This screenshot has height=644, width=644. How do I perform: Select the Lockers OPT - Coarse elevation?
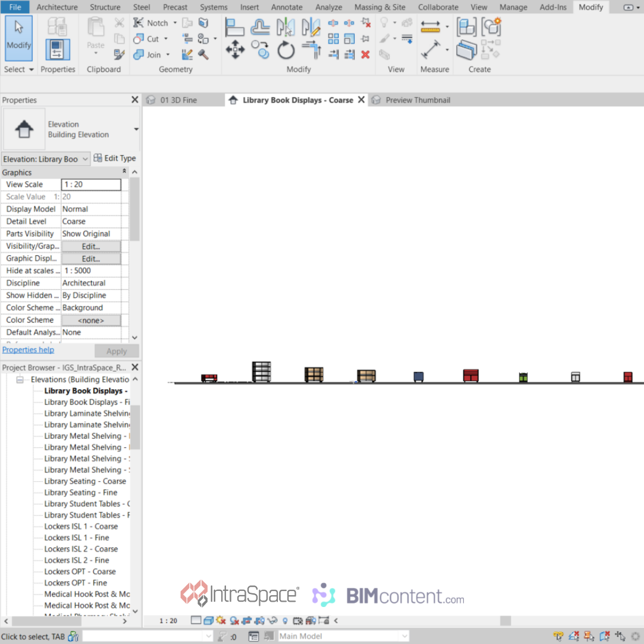pyautogui.click(x=80, y=571)
